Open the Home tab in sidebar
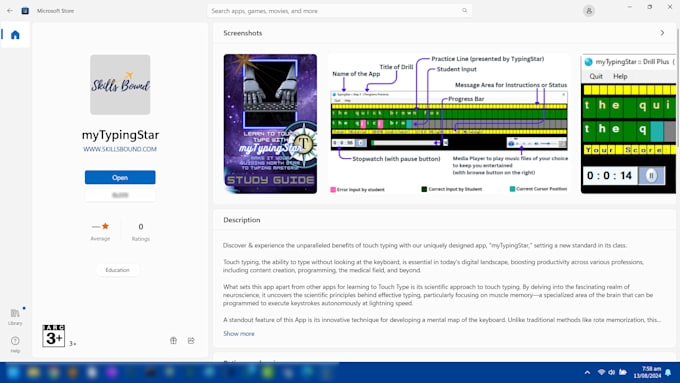 pyautogui.click(x=15, y=35)
